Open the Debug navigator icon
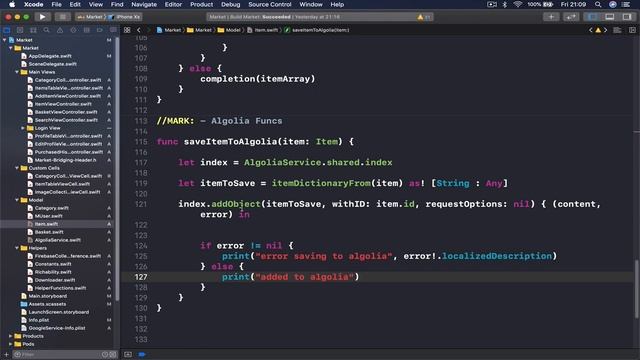This screenshot has height=360, width=640. coord(87,30)
